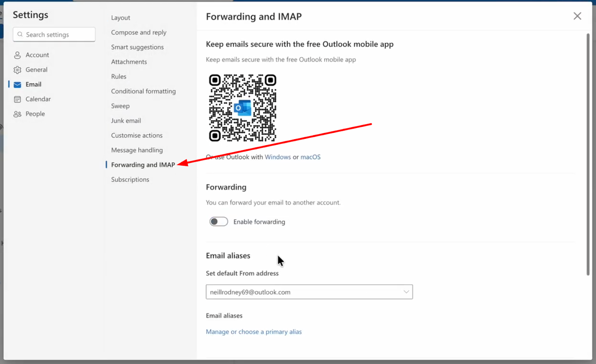Go to Smart suggestions settings
The width and height of the screenshot is (596, 364).
[138, 47]
